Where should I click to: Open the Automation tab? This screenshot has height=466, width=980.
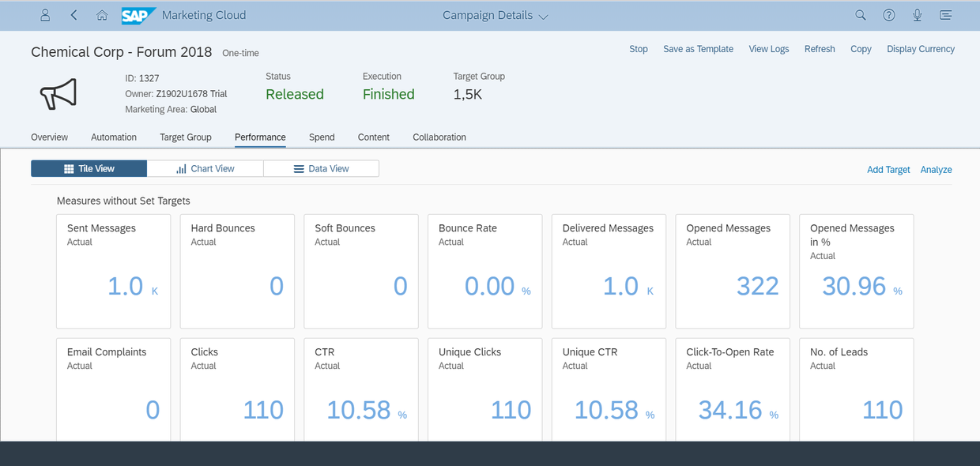(x=114, y=137)
